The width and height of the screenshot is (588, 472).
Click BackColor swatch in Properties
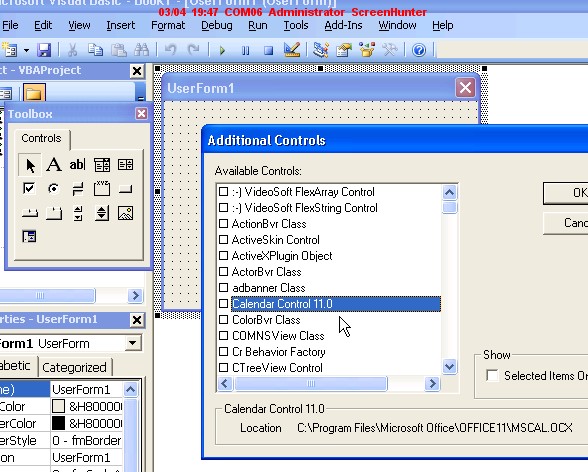58,406
